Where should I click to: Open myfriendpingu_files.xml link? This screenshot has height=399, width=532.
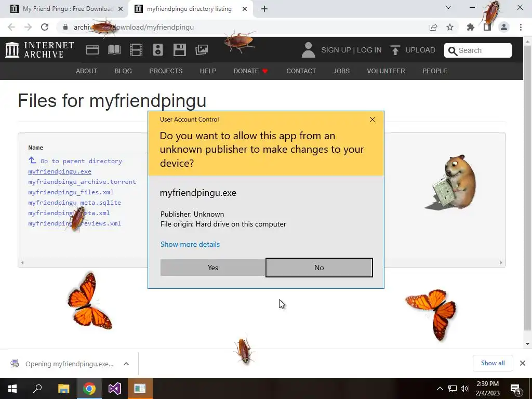click(71, 192)
